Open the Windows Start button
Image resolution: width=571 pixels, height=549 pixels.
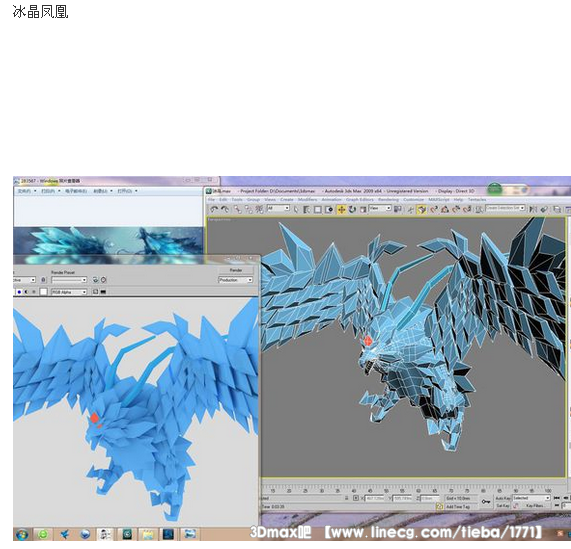click(22, 534)
